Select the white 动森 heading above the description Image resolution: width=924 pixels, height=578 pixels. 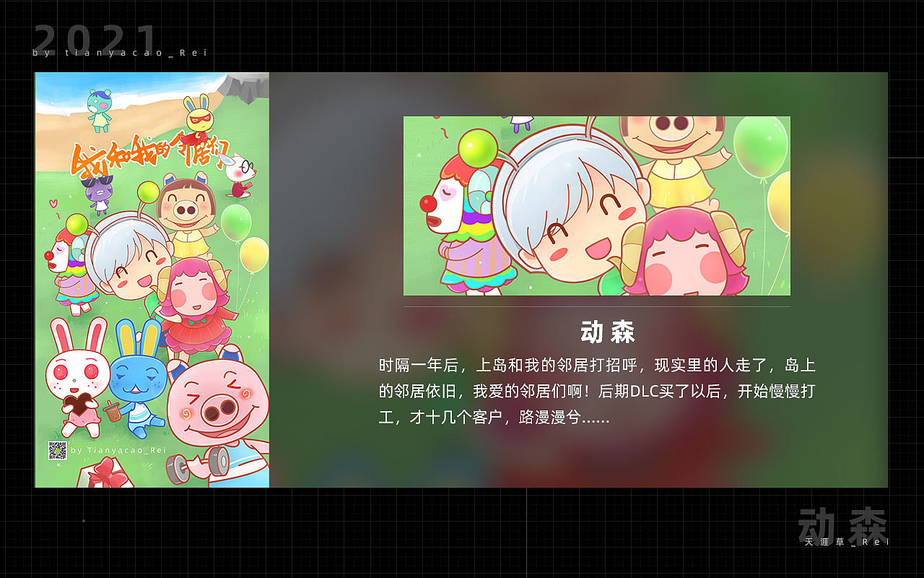tap(608, 332)
